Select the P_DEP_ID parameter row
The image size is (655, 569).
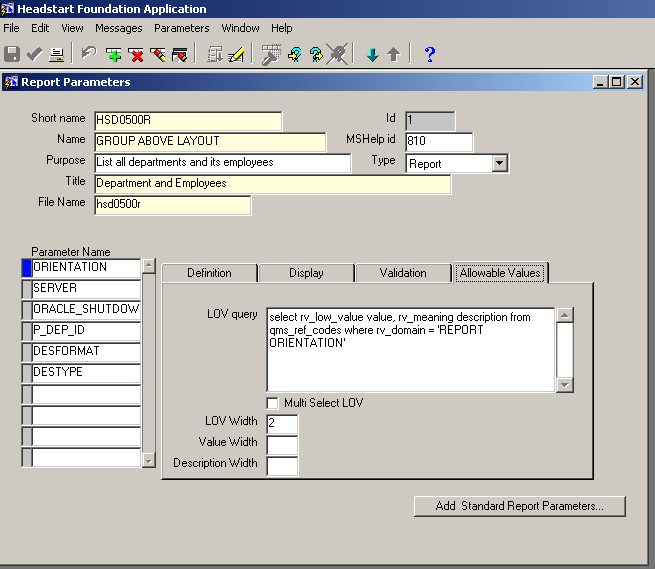click(x=86, y=330)
